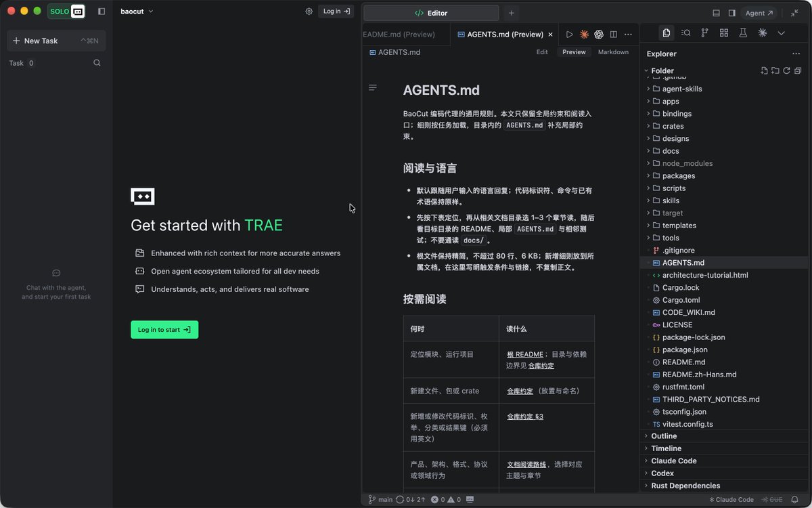This screenshot has width=812, height=508.
Task: Show more sidebar views chevron
Action: pyautogui.click(x=781, y=33)
